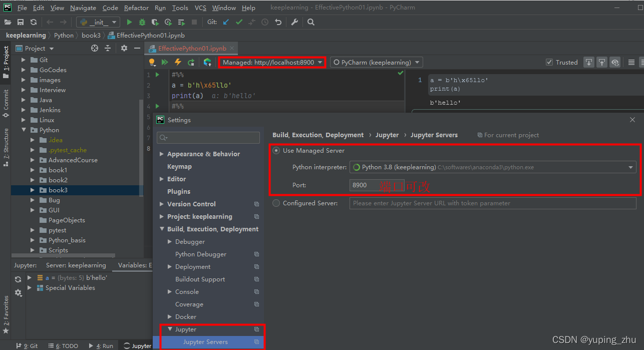
Task: Click the Synchronize/reload toolbar icon
Action: (34, 22)
